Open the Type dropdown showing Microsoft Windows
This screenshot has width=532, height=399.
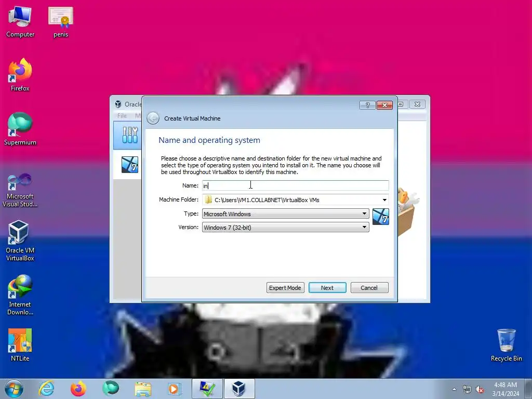pyautogui.click(x=285, y=214)
